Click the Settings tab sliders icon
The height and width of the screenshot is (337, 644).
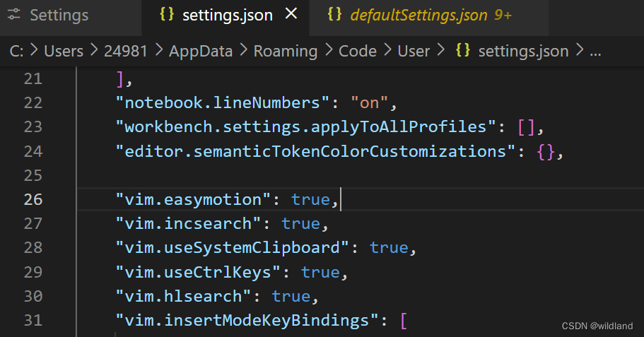point(13,15)
